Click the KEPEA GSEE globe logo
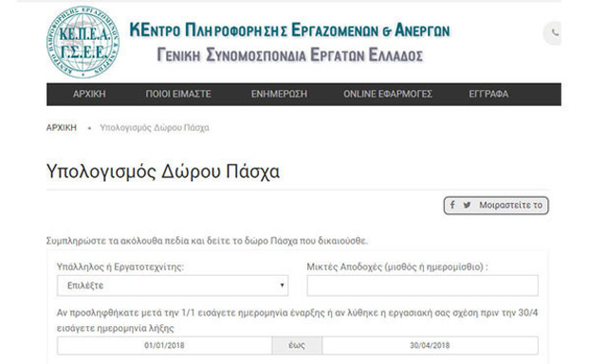 tap(83, 42)
